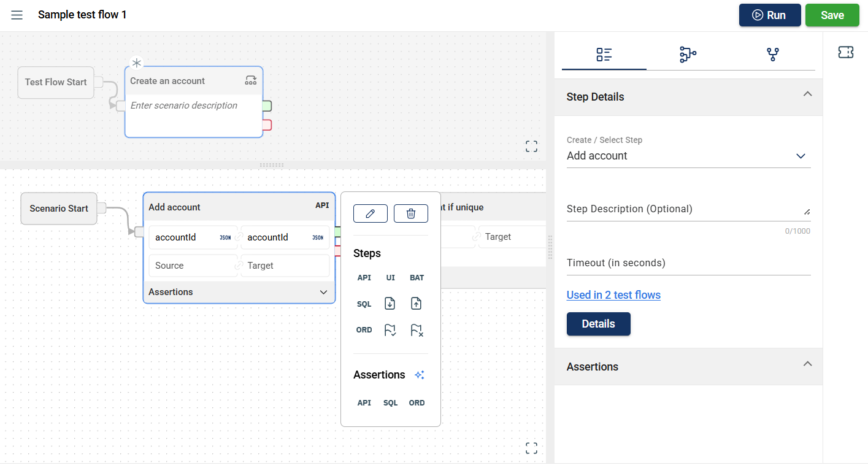Click fullscreen icon in test flow canvas
This screenshot has width=868, height=465.
point(531,146)
